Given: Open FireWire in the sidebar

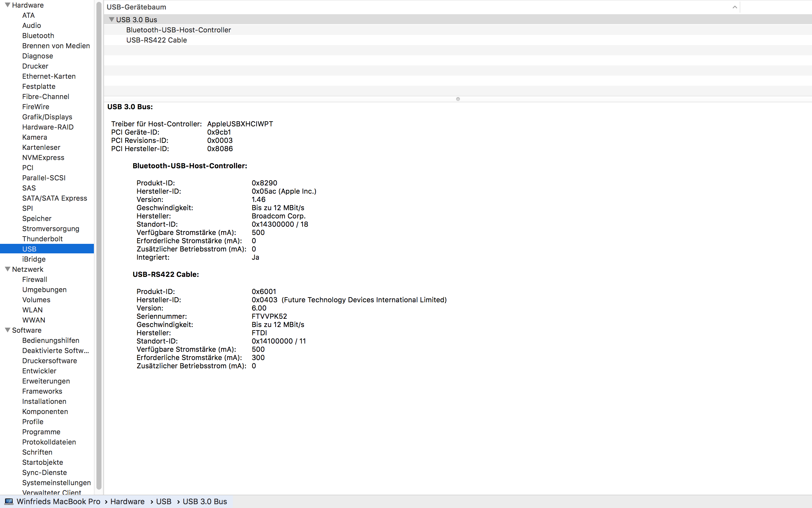Looking at the screenshot, I should (x=36, y=106).
